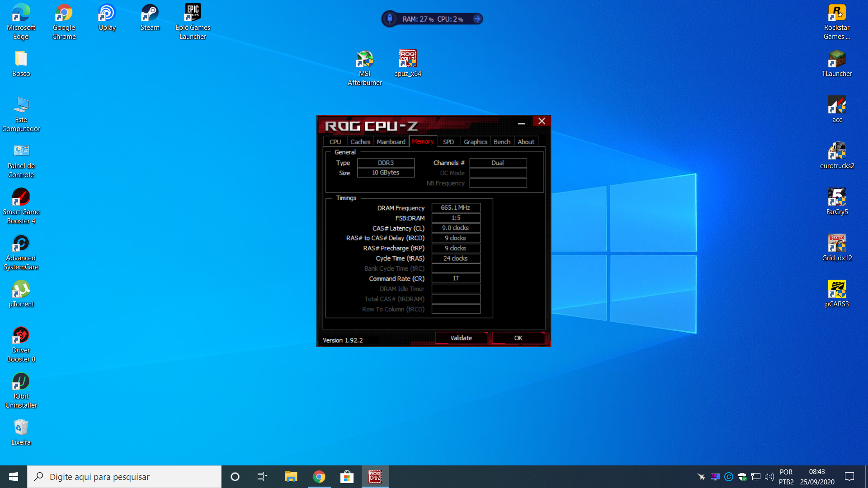Open the Bosco folder
Image resolution: width=868 pixels, height=488 pixels.
(x=21, y=64)
